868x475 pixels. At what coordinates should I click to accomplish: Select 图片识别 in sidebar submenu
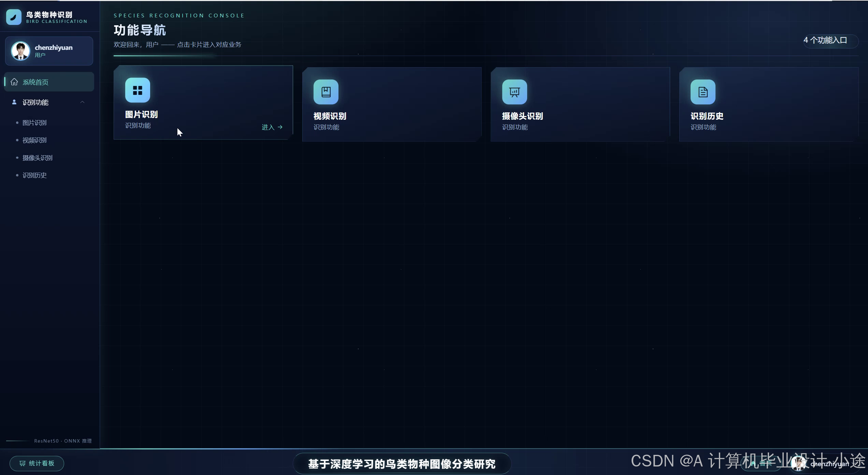(x=34, y=123)
